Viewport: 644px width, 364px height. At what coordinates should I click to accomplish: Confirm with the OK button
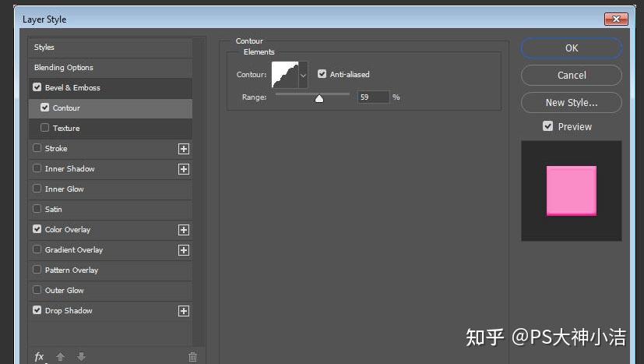click(572, 48)
